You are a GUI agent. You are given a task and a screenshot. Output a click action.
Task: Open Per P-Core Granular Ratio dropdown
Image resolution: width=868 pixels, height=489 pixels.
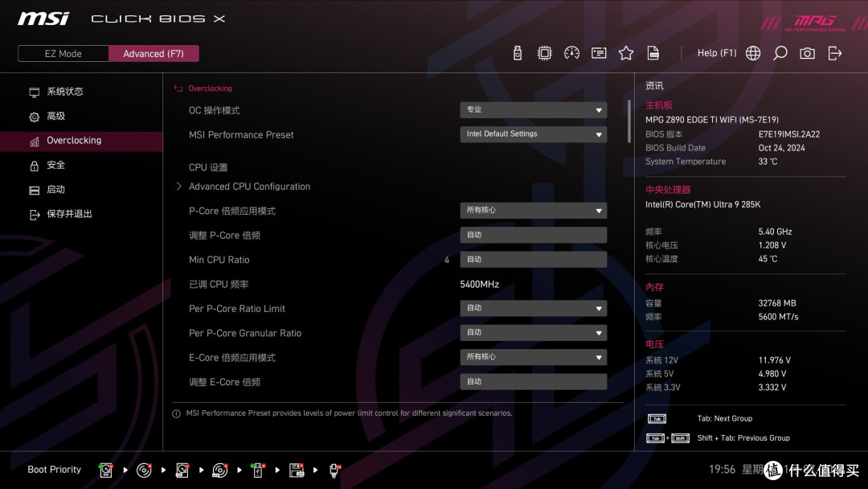coord(533,332)
